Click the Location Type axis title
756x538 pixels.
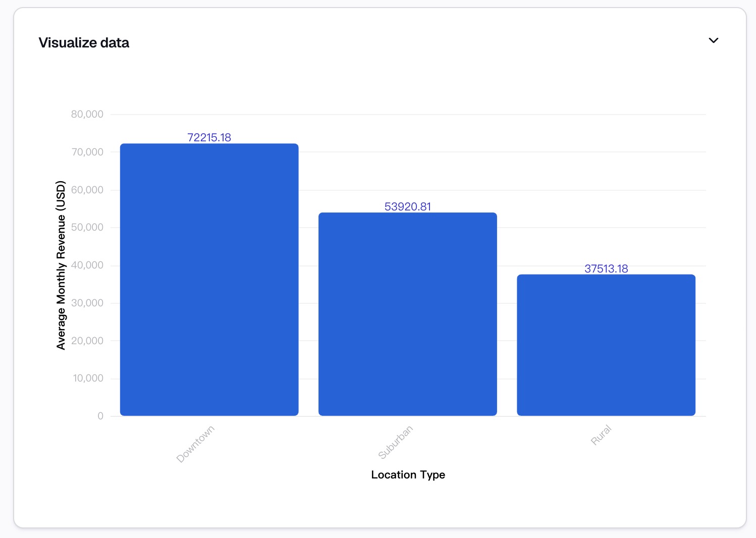point(408,474)
